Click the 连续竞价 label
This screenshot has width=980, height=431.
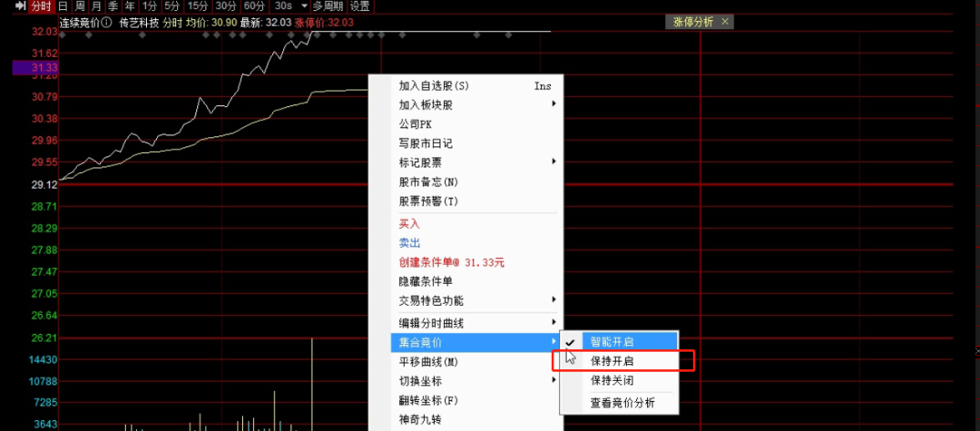pos(80,23)
